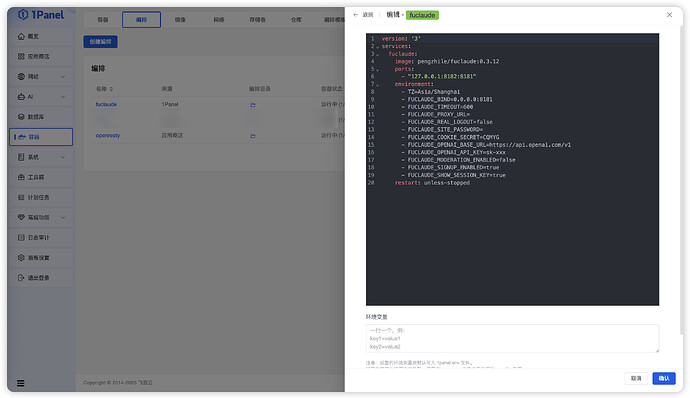Viewport: 690px width, 398px height.
Task: Fold the services block at line 2
Action: pyautogui.click(x=378, y=47)
